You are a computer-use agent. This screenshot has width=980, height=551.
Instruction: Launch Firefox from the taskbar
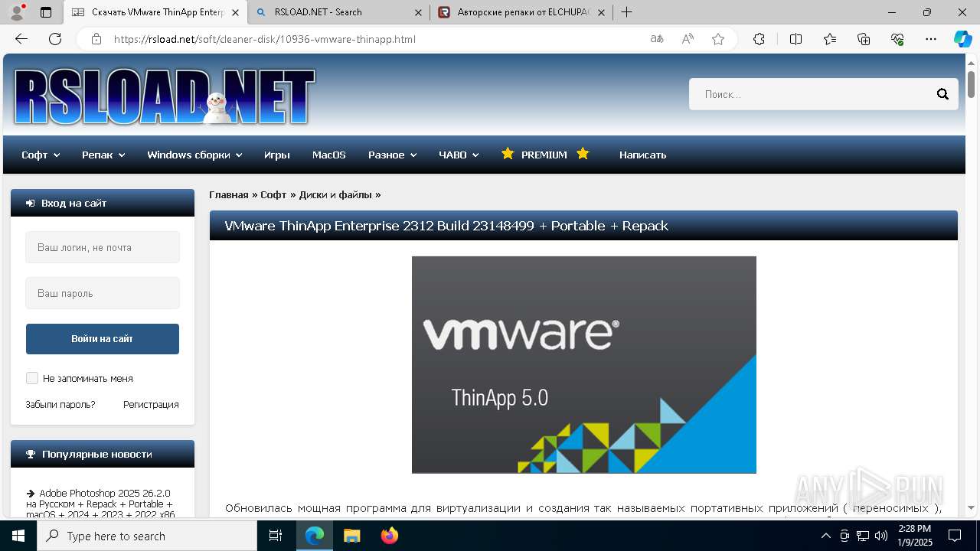390,536
